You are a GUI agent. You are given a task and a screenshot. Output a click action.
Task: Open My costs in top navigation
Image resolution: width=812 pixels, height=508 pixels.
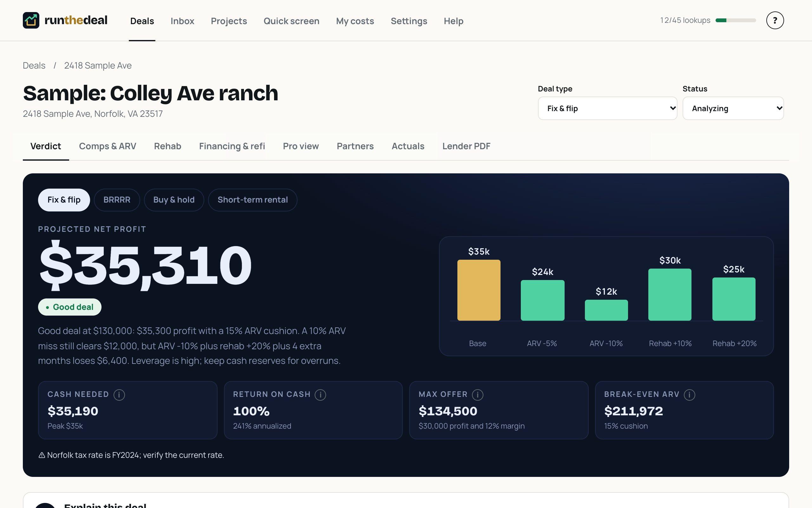(x=355, y=21)
